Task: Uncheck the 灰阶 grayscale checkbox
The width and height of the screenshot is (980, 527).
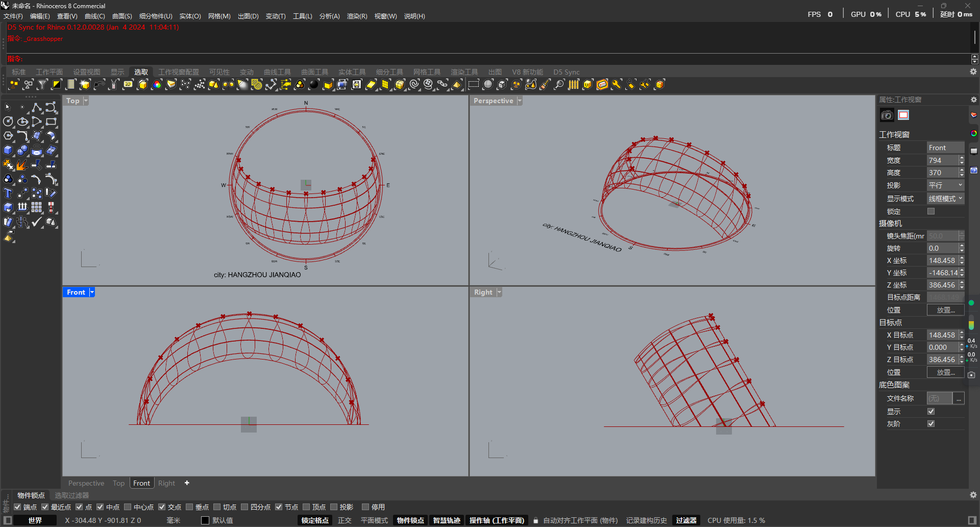Action: pos(931,424)
